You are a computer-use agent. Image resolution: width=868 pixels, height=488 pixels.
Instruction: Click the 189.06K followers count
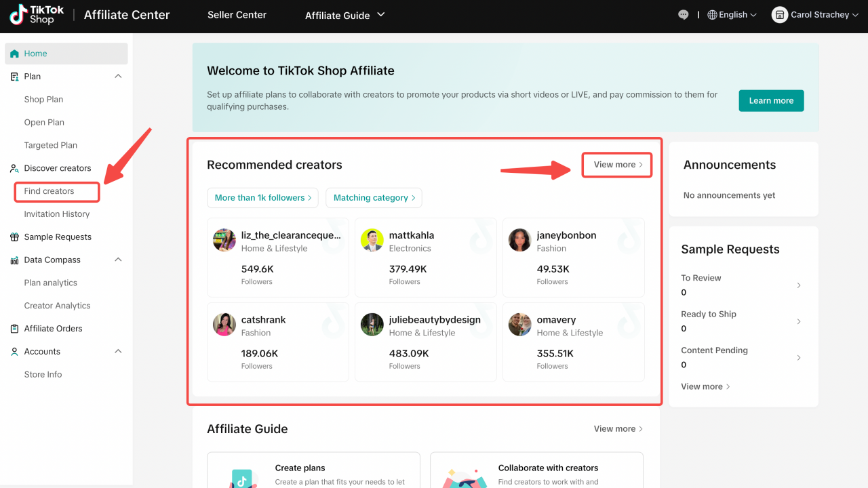(x=260, y=354)
